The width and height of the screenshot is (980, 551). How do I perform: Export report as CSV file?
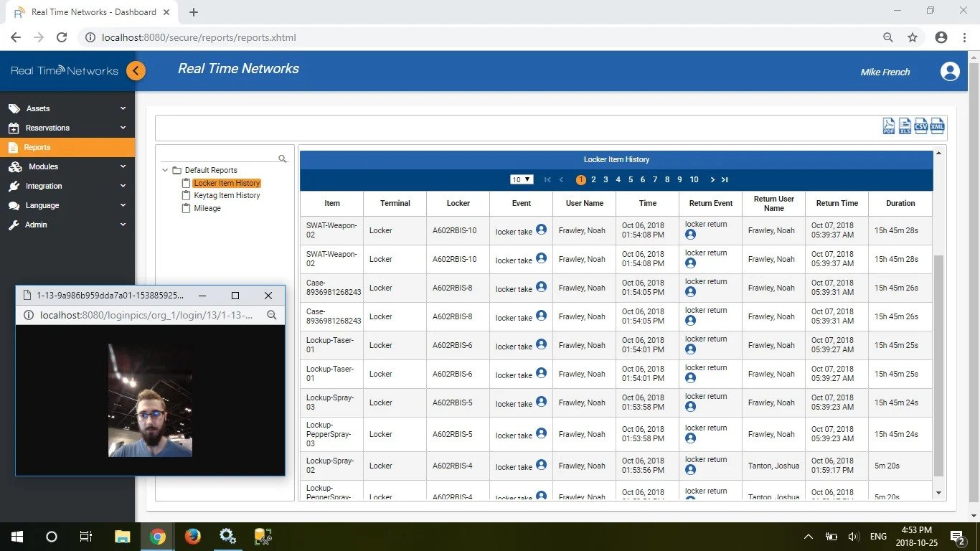921,126
